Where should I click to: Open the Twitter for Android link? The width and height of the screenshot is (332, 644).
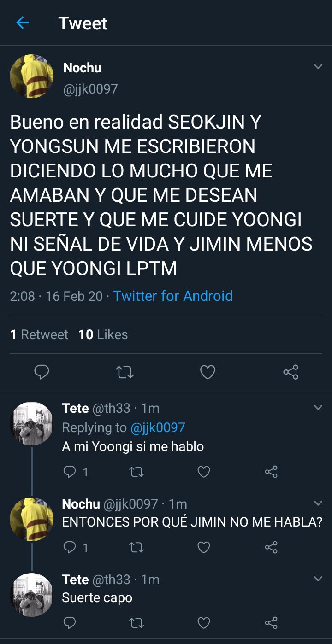[173, 296]
